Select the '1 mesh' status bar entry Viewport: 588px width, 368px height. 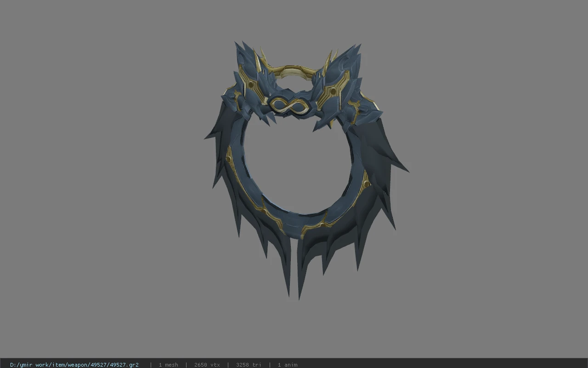pos(168,365)
